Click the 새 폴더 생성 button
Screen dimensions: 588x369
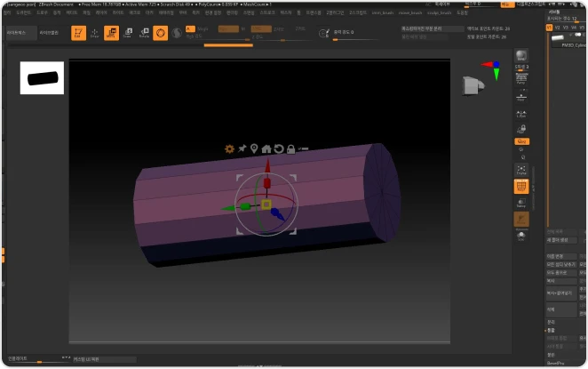pyautogui.click(x=561, y=240)
